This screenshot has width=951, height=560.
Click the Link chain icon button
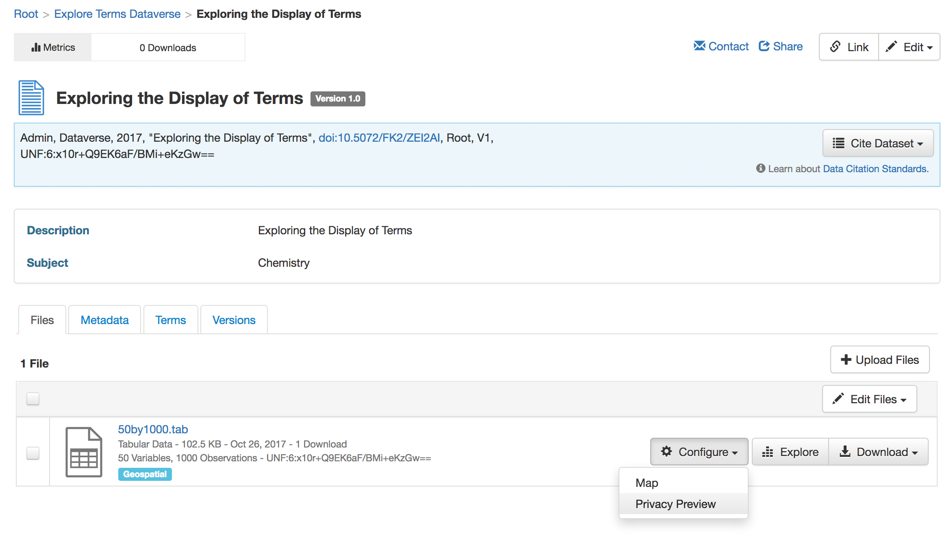[849, 47]
